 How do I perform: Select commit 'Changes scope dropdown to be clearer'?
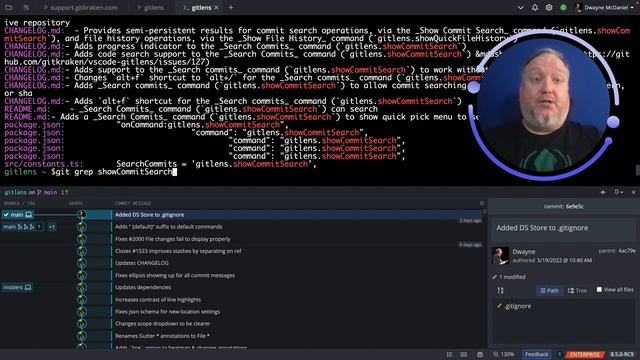tap(297, 324)
